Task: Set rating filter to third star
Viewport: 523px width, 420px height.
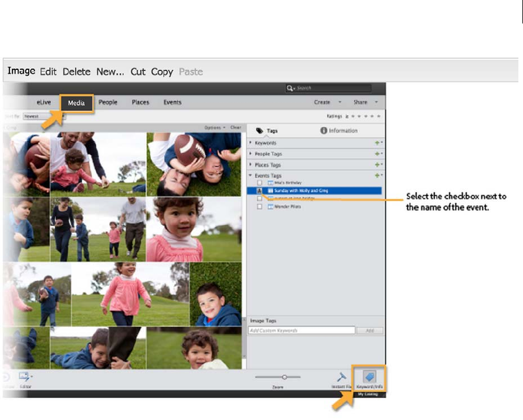Action: coord(366,116)
